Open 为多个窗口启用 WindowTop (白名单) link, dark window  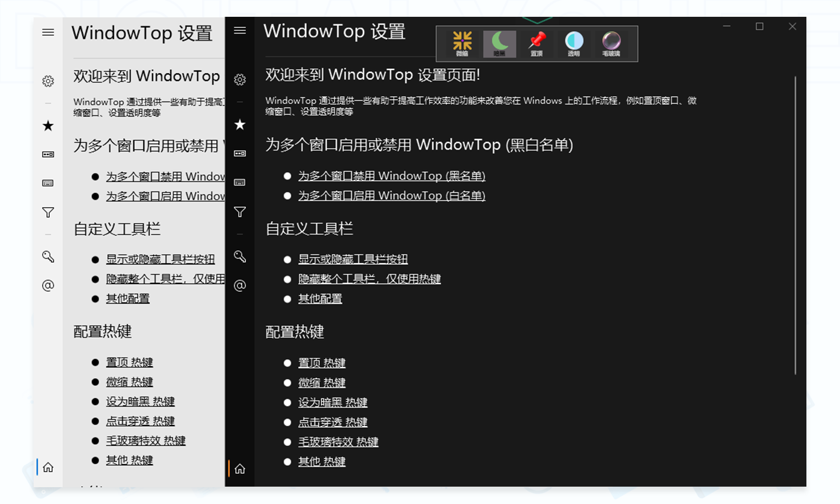tap(391, 195)
